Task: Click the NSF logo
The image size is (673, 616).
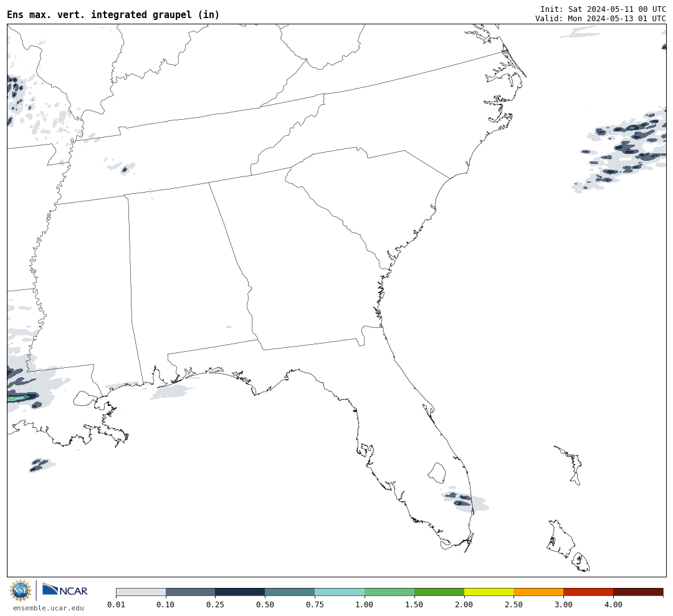Action: (20, 590)
